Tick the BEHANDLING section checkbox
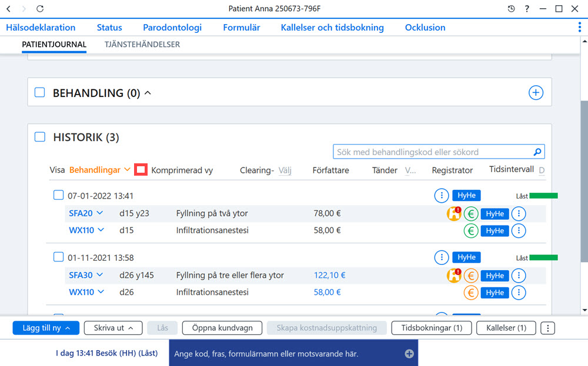Screen dimensions: 588x366 click(40, 92)
